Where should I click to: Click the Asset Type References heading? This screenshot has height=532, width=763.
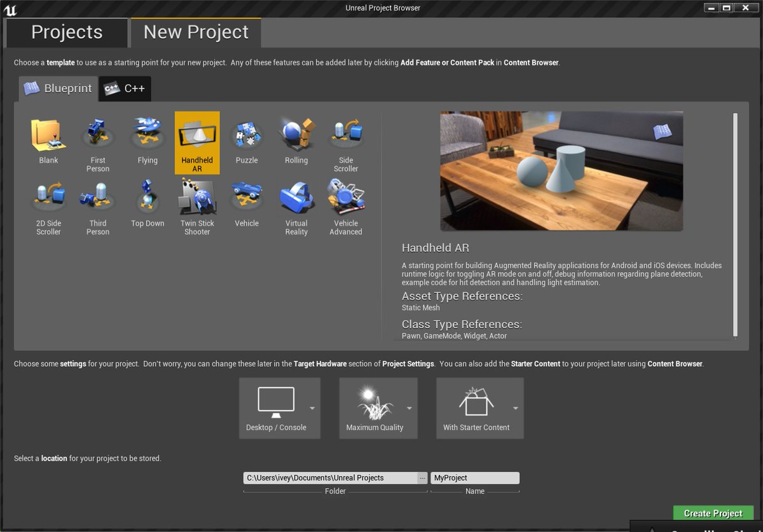(462, 296)
